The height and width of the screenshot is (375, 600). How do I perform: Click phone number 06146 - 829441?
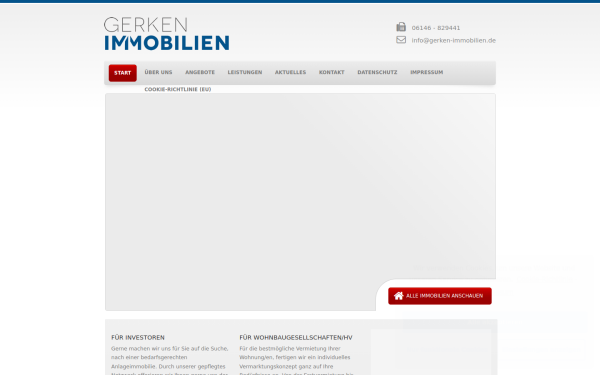[x=436, y=28]
